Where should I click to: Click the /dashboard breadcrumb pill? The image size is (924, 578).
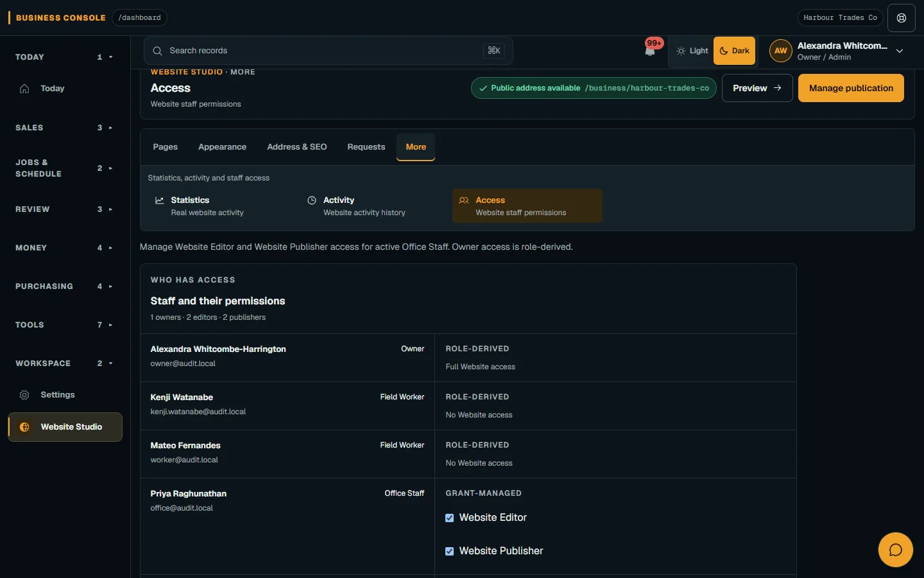click(x=139, y=18)
